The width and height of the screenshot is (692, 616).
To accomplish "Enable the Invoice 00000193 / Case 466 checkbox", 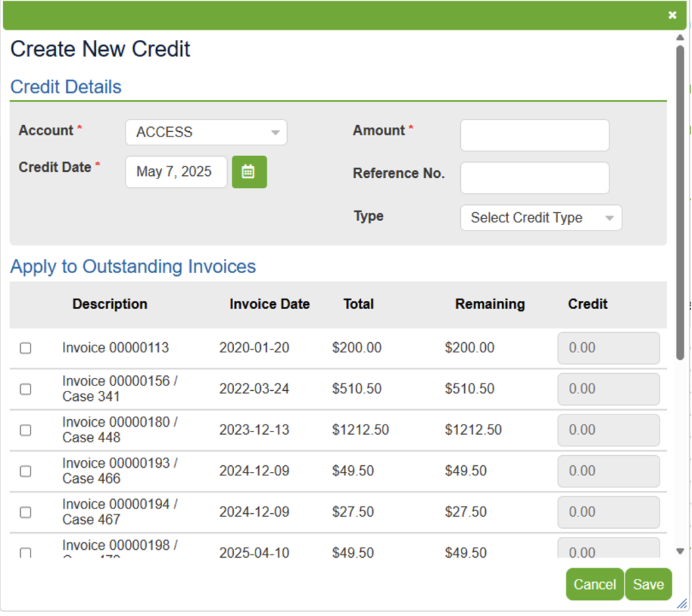I will pos(26,471).
